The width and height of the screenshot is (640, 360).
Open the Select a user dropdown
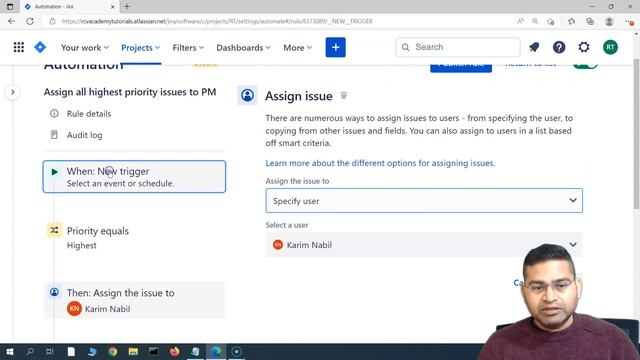(x=424, y=244)
